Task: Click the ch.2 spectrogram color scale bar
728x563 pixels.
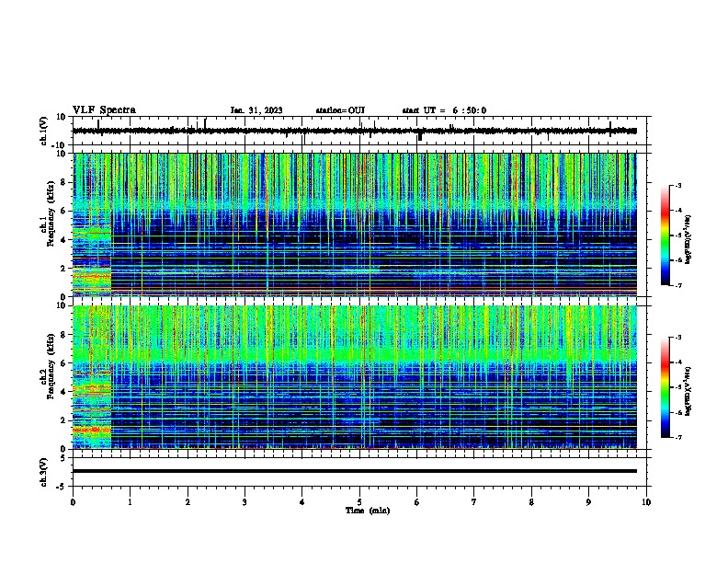Action: 665,387
